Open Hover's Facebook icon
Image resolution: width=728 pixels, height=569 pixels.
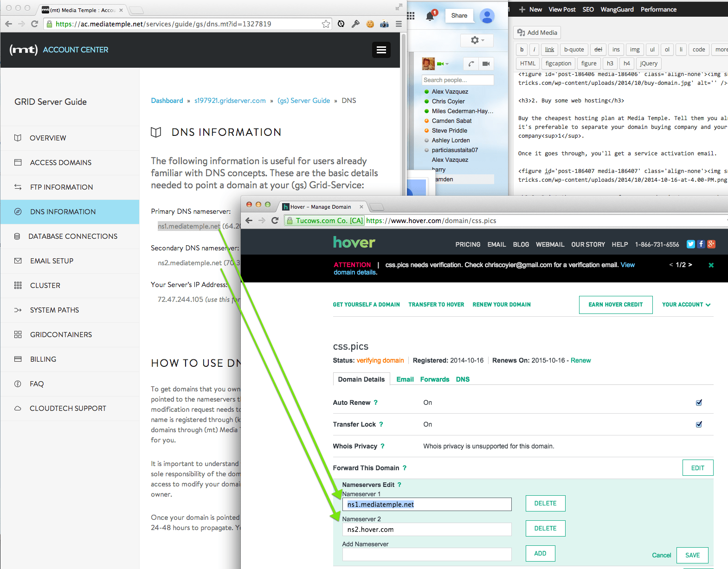point(701,244)
